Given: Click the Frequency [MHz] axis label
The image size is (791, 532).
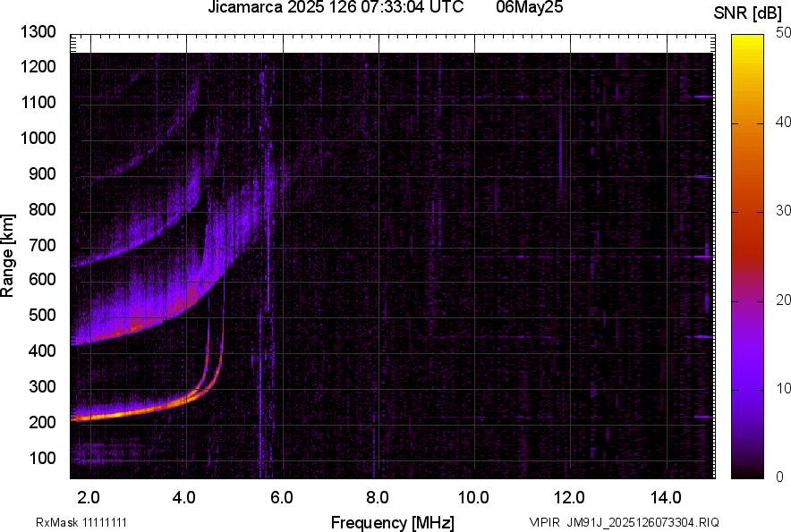Looking at the screenshot, I should (x=392, y=522).
